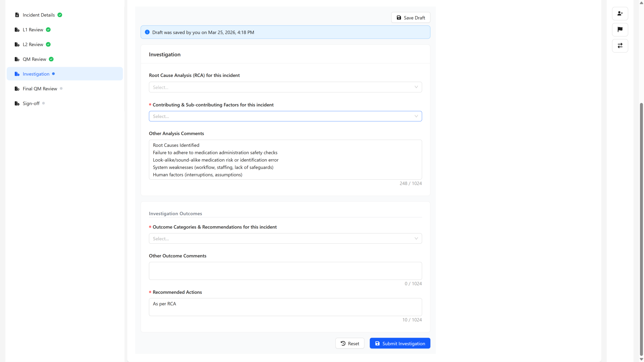Click the blue info icon in draft banner
Screen dimensions: 644x362
[x=147, y=32]
